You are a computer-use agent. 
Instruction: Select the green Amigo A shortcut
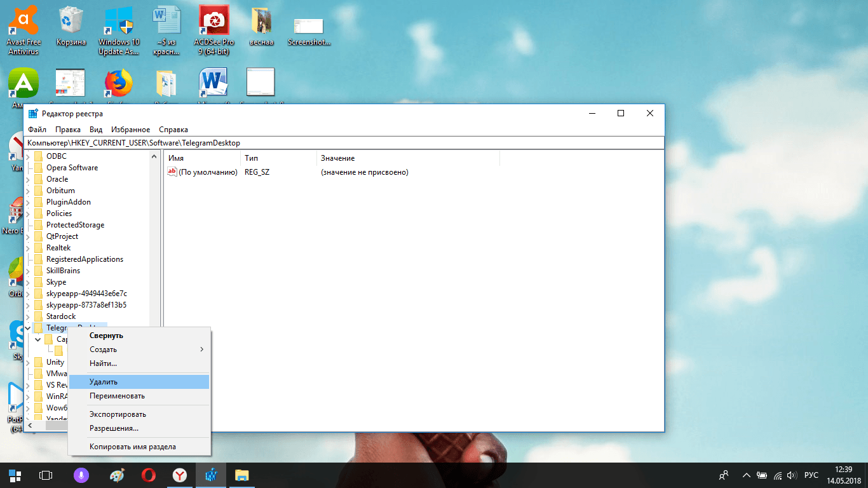24,85
